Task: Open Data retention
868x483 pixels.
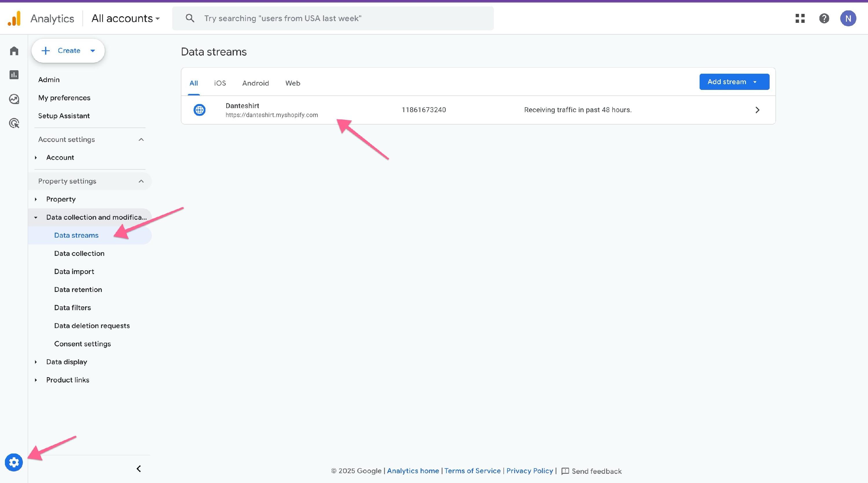Action: pos(78,289)
